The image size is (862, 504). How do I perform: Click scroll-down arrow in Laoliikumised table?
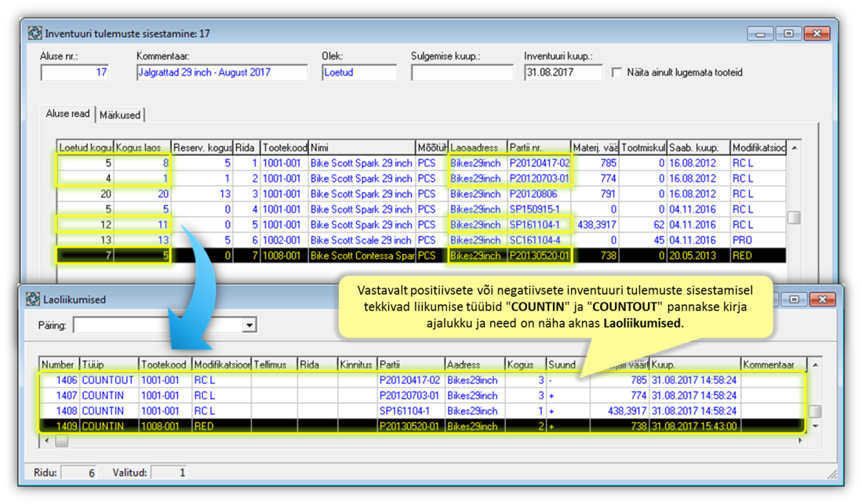815,426
